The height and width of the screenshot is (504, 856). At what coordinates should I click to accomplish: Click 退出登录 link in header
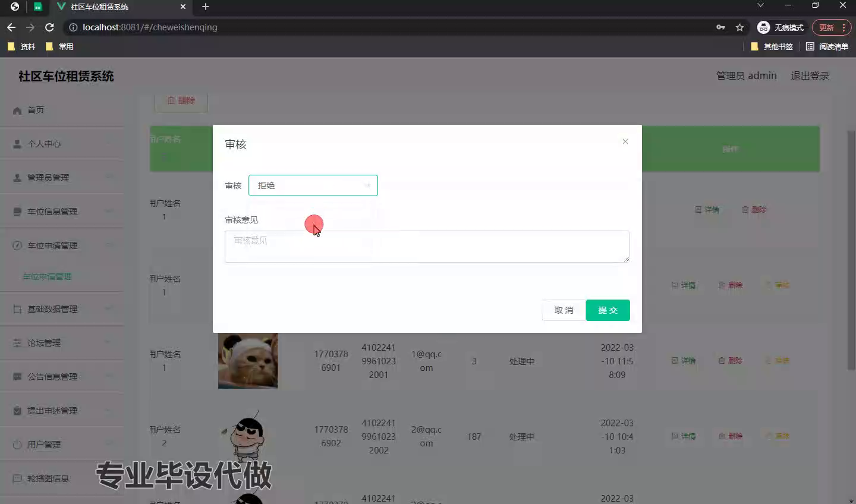809,76
